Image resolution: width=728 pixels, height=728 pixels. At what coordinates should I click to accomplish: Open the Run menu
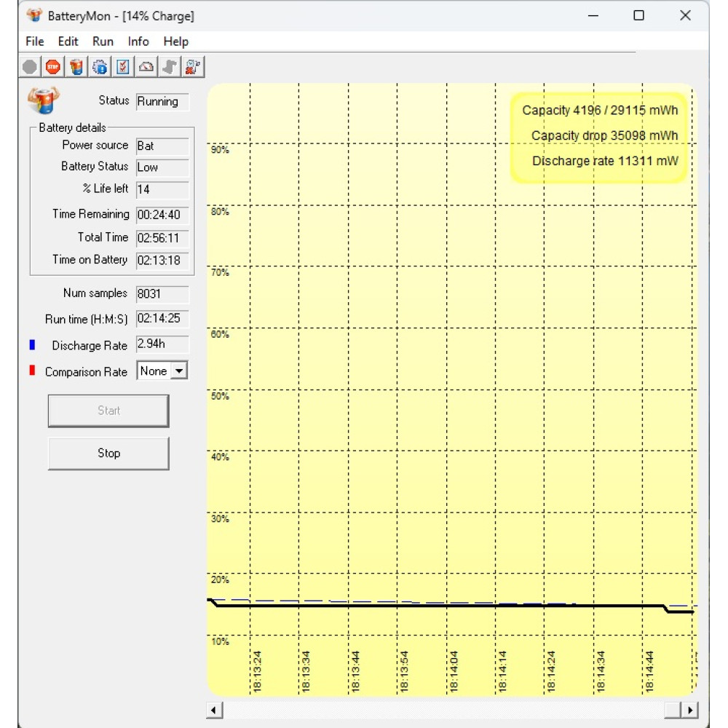click(x=103, y=41)
